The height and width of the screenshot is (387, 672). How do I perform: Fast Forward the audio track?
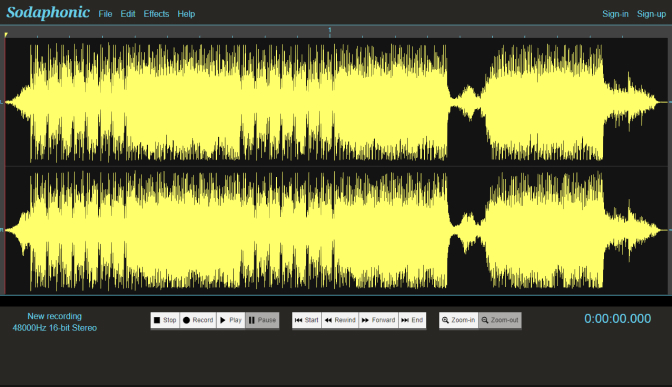pos(378,320)
